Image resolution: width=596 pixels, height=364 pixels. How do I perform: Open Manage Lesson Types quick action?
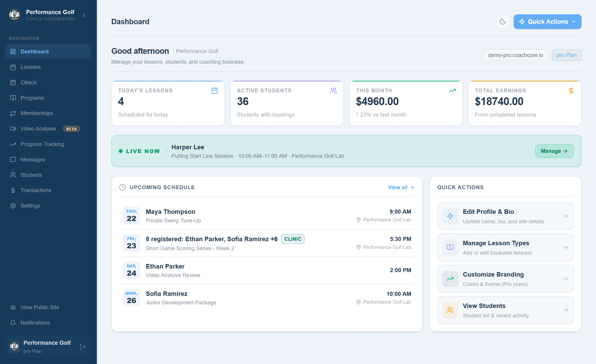pos(505,247)
